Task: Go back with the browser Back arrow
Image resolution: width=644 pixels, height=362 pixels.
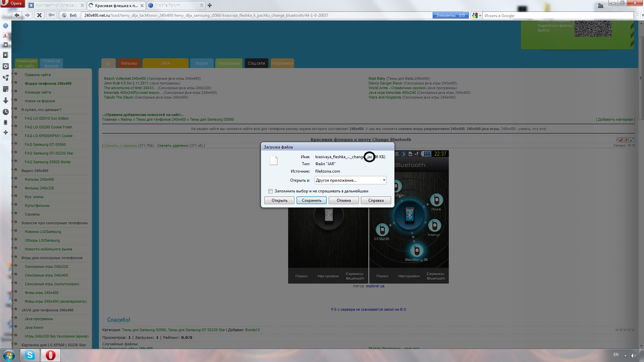Action: (17, 15)
